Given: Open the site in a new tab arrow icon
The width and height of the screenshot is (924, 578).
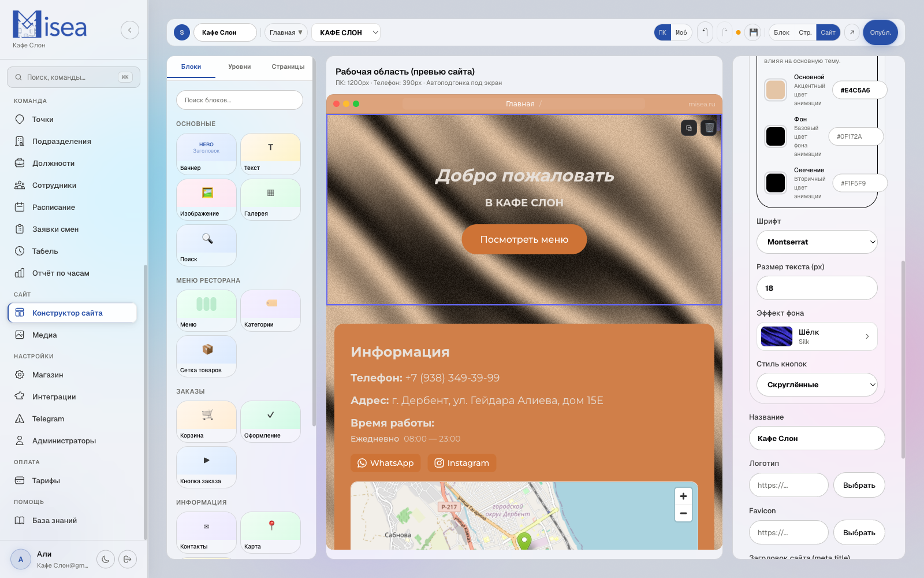Looking at the screenshot, I should [x=852, y=32].
